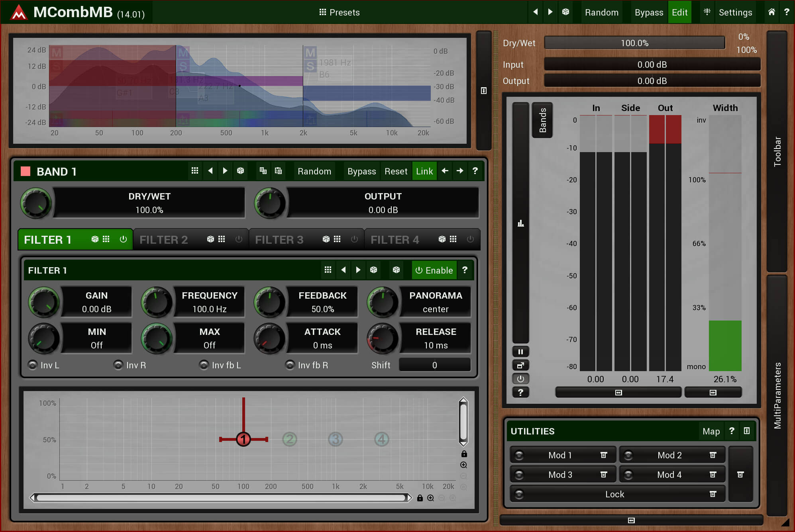Click the histogram icon beside meters
The image size is (795, 532).
(520, 223)
